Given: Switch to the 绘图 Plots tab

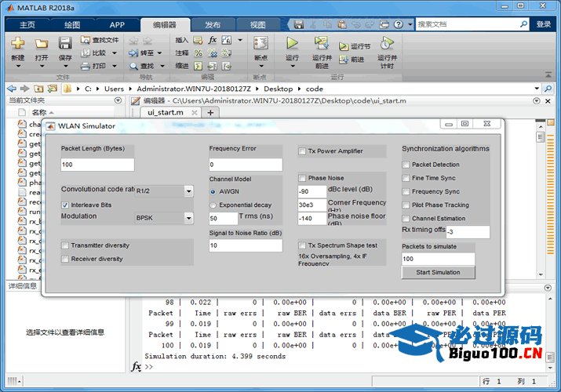Looking at the screenshot, I should coord(72,24).
